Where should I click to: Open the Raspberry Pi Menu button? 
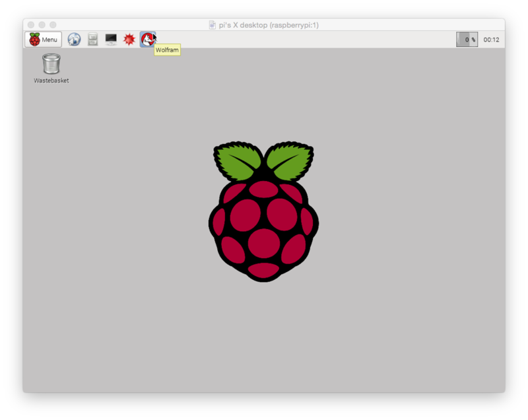(43, 40)
